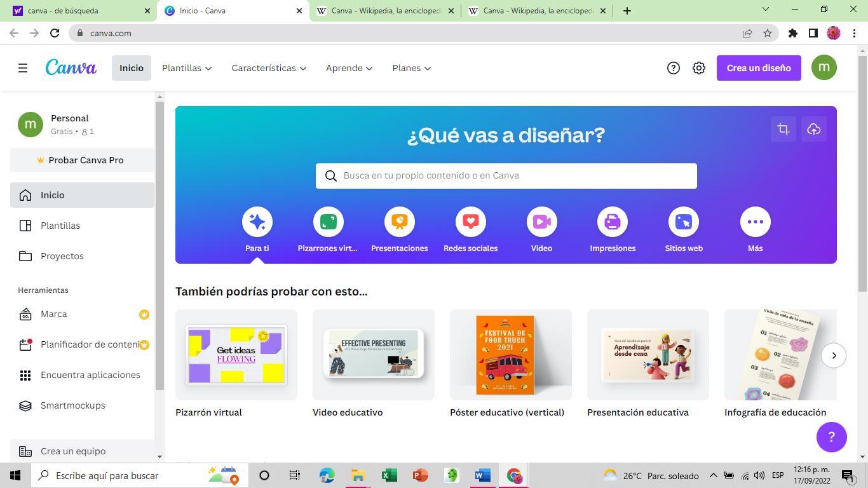Select the Sitios web category icon
Screen dimensions: 868x488
(x=684, y=222)
